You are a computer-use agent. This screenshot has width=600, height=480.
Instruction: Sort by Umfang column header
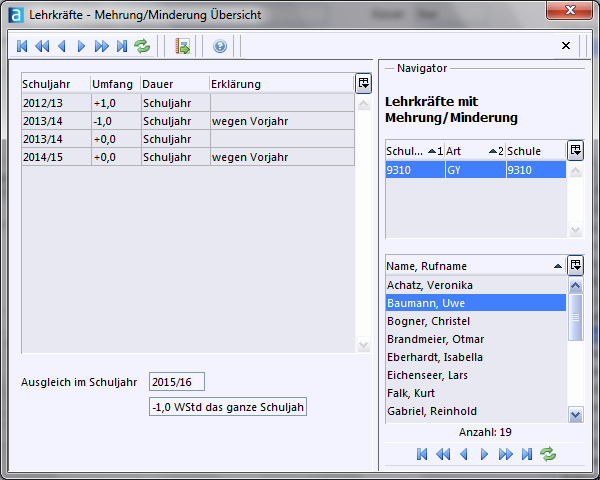pos(116,84)
